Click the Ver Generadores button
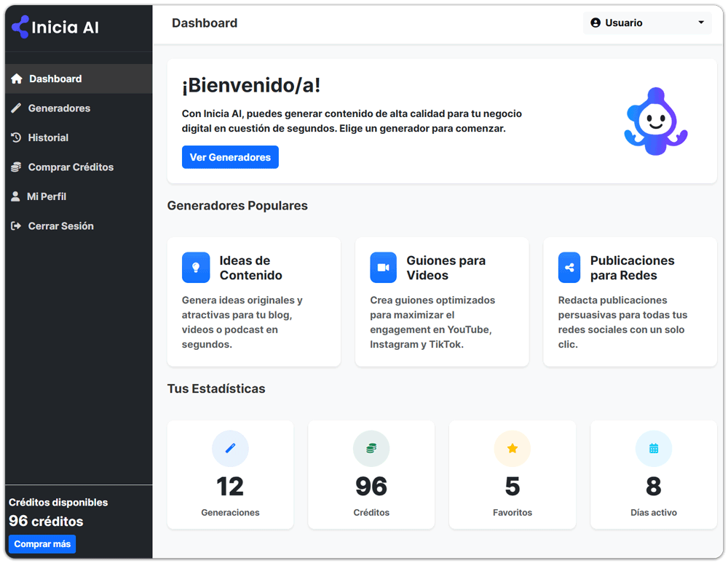 (230, 156)
